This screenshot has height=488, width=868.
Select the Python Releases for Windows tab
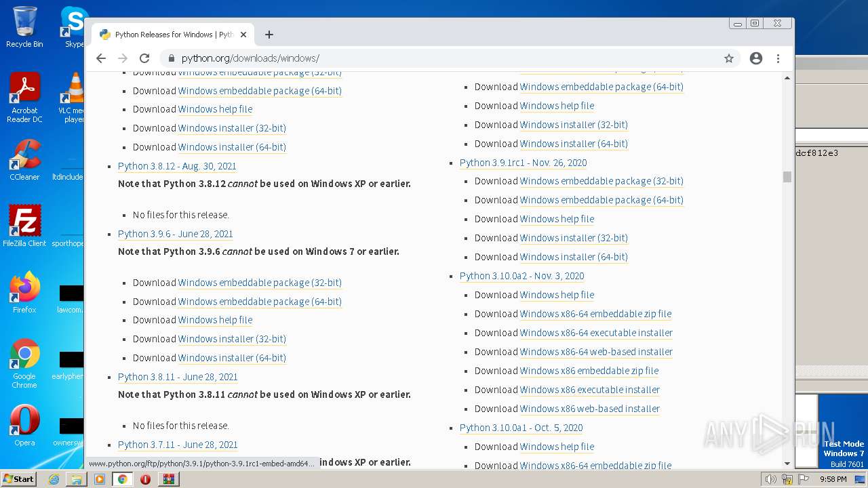pos(173,35)
